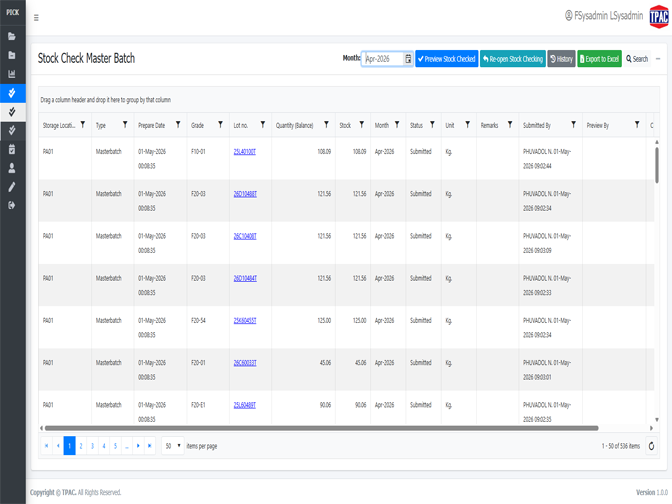Filter the Preview By column
The height and width of the screenshot is (504, 672).
(x=637, y=125)
